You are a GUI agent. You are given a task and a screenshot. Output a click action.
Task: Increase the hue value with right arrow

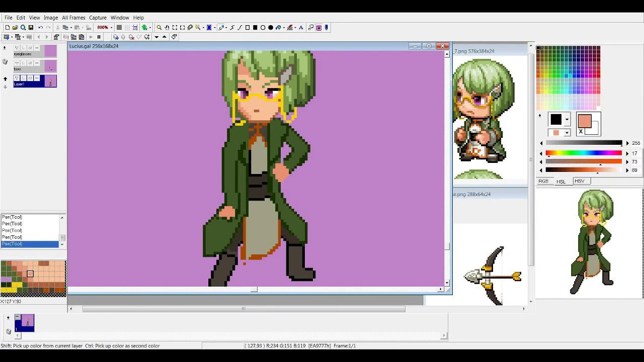point(627,153)
